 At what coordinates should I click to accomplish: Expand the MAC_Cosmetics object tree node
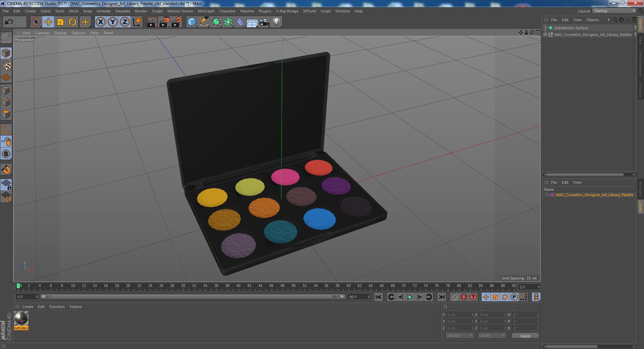tap(545, 35)
